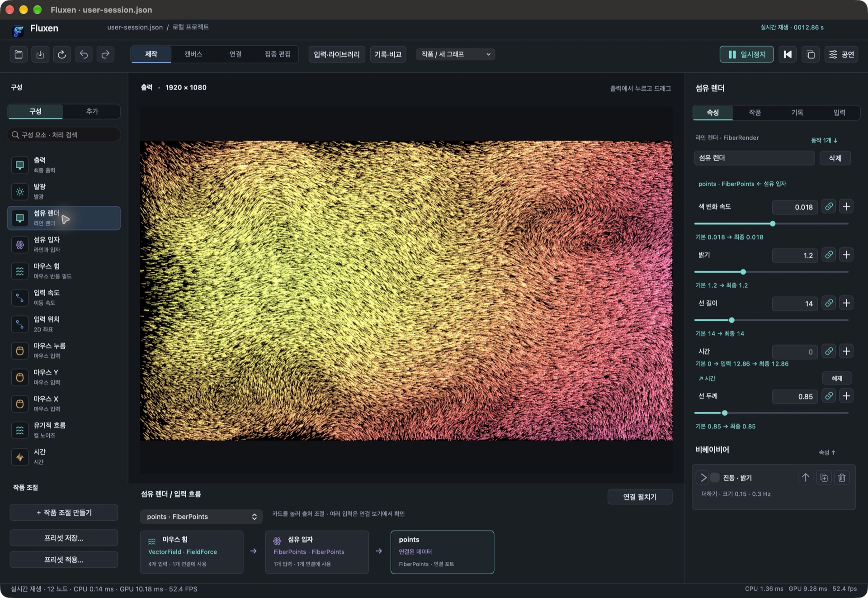Open the points · FiberPoints selector

[x=201, y=517]
